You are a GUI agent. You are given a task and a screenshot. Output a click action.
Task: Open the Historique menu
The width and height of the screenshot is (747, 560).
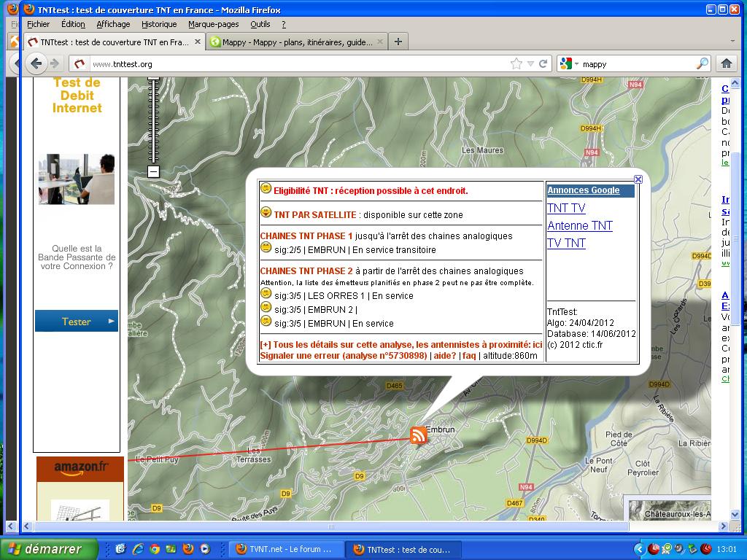(159, 24)
